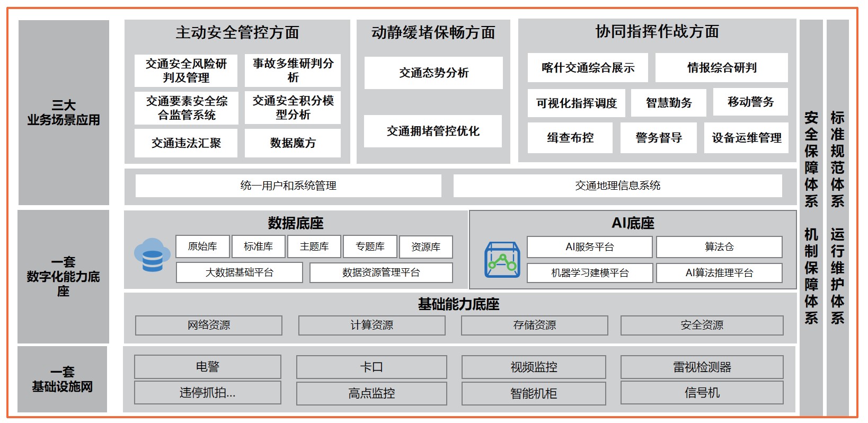
Task: Choose 交通违法汇聚 box
Action: (186, 143)
